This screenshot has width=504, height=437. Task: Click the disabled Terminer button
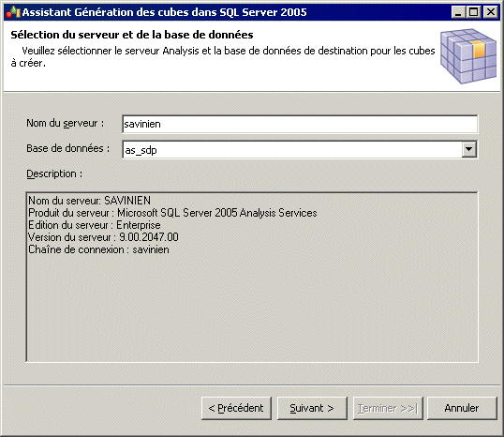[x=388, y=408]
